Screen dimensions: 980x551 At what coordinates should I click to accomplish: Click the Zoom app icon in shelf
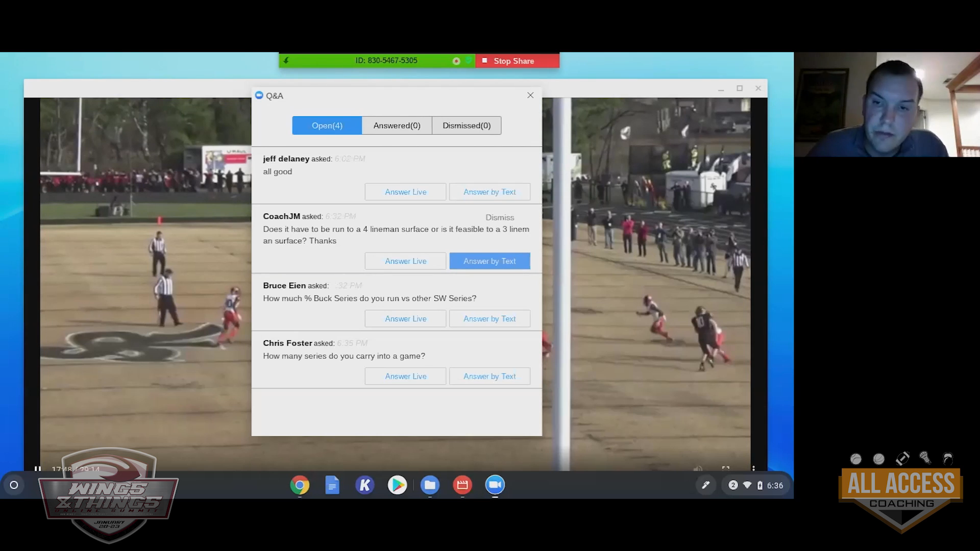click(x=495, y=485)
